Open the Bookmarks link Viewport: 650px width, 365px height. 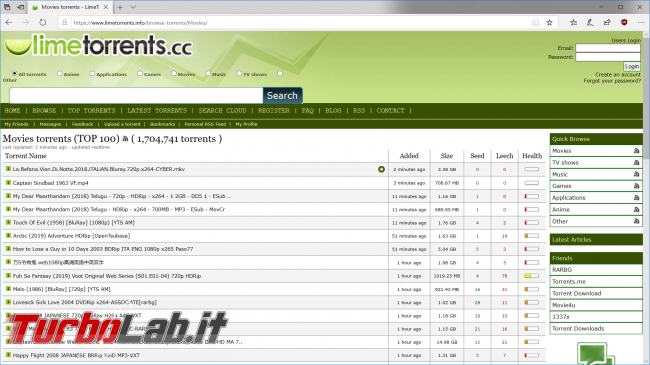[x=162, y=124]
